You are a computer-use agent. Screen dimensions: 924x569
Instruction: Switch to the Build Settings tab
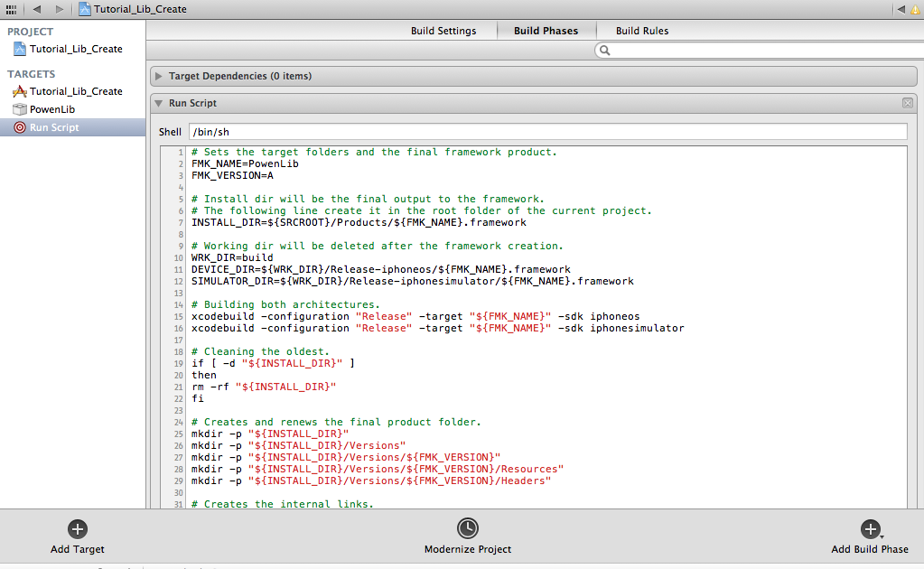click(x=443, y=31)
